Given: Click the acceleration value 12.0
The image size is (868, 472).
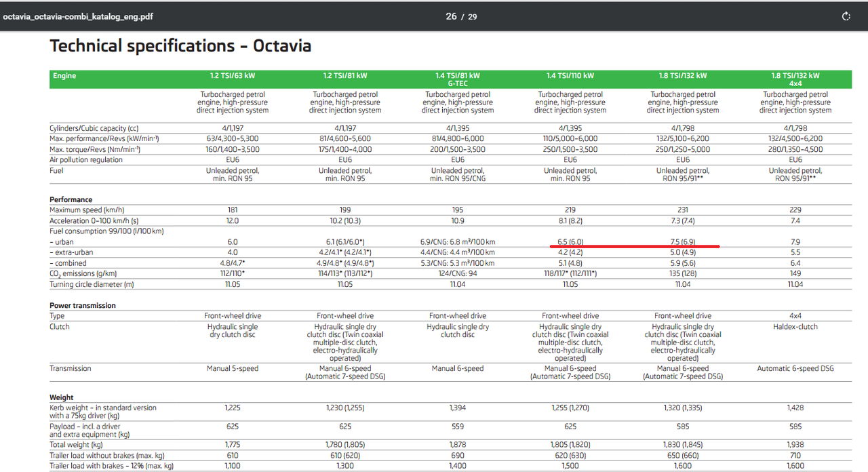Looking at the screenshot, I should click(x=233, y=221).
